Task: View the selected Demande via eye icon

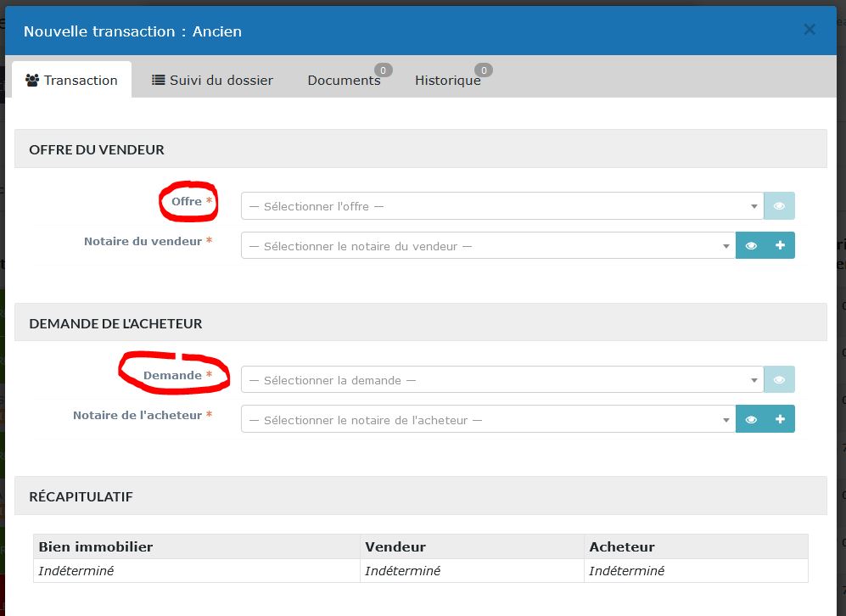Action: 779,380
